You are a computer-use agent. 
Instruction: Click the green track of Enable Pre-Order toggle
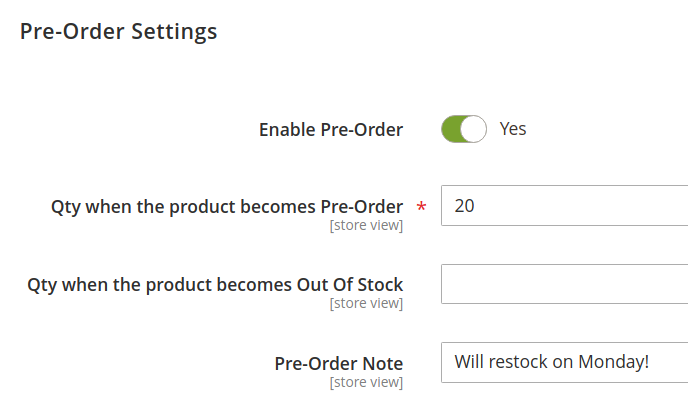450,129
